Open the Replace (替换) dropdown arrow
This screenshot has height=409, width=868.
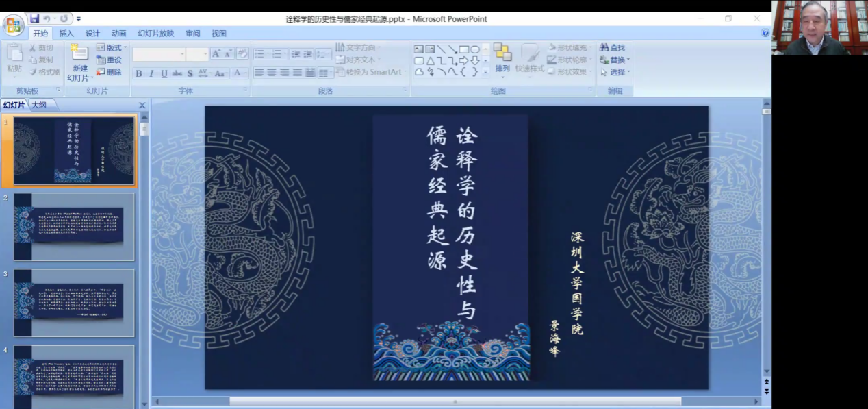click(x=628, y=60)
